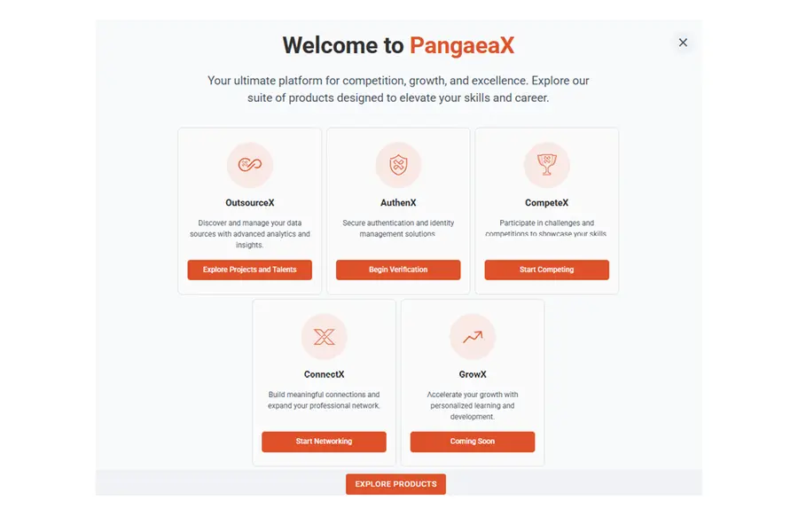Click the Coming Soon button under GrowX
The width and height of the screenshot is (798, 532).
(x=473, y=442)
